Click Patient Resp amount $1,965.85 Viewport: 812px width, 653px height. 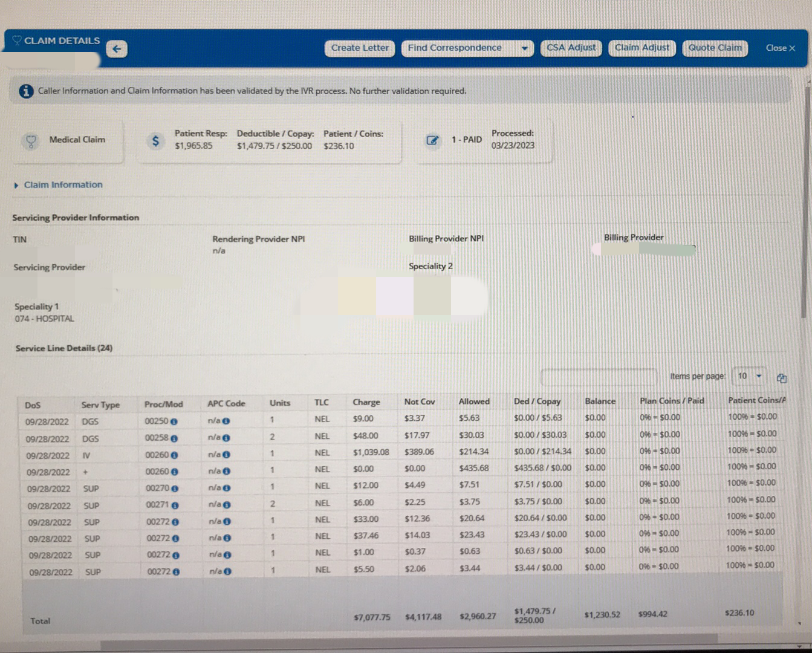[193, 146]
